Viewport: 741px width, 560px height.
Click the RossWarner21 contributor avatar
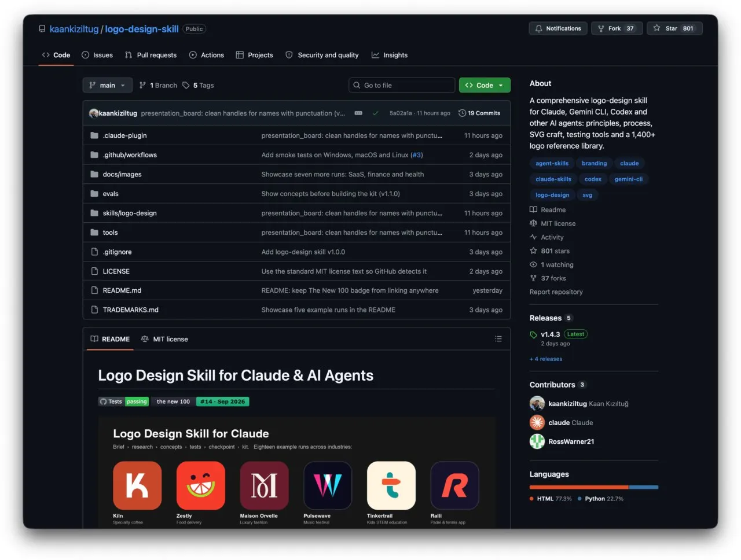[537, 441]
